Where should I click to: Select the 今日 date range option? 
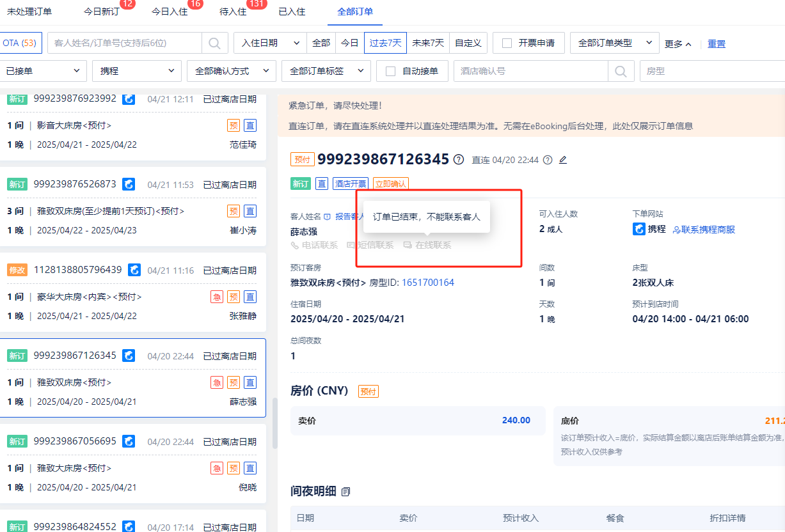click(x=350, y=43)
